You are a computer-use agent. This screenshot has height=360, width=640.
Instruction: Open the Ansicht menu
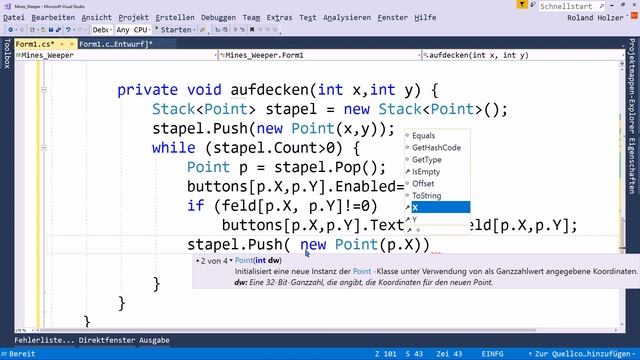click(96, 18)
